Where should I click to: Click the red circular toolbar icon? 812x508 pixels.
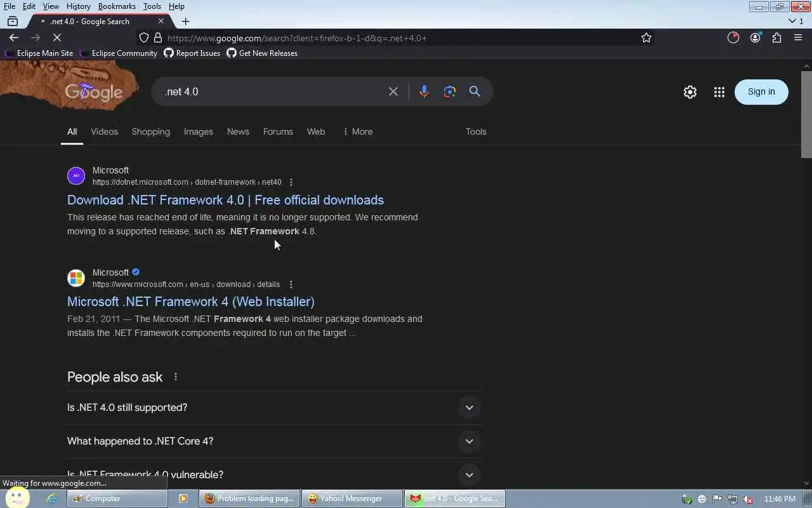click(733, 38)
